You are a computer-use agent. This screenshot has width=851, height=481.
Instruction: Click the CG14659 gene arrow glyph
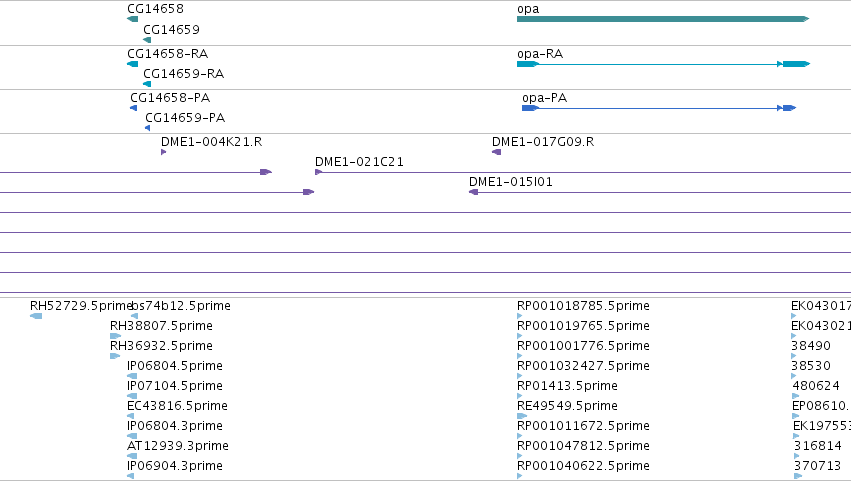(147, 40)
